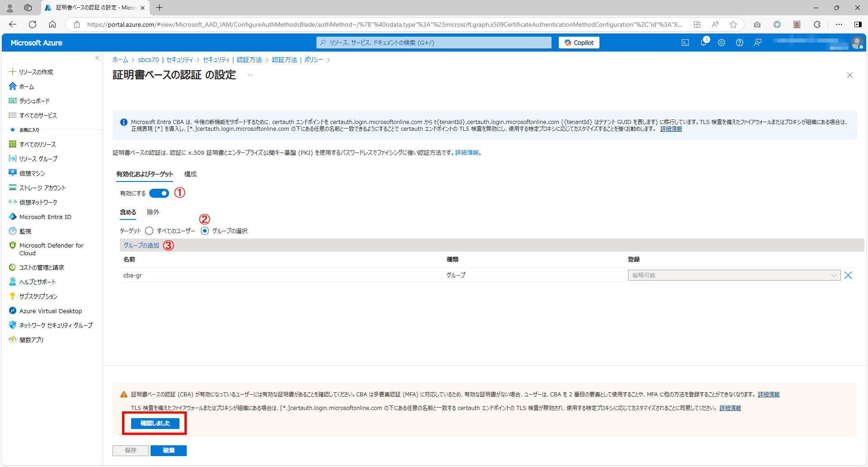868x467 pixels.
Task: Open Cloud Shell icon in Azure header
Action: pyautogui.click(x=685, y=43)
